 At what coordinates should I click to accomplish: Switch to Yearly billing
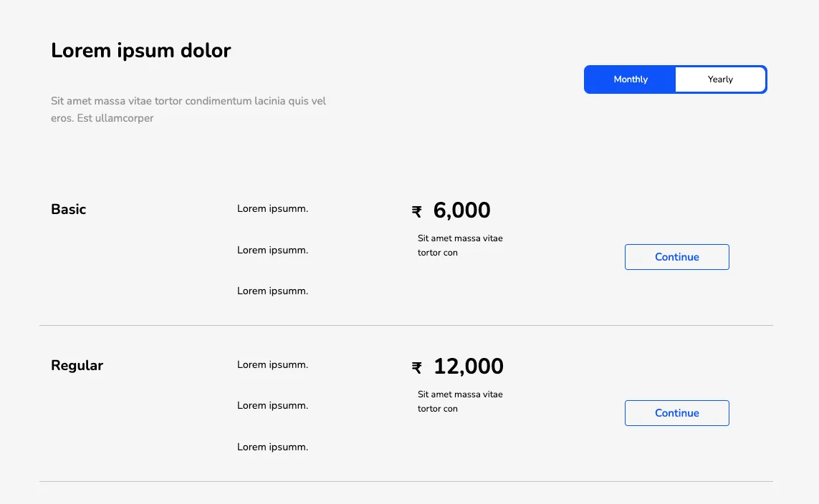click(x=720, y=79)
